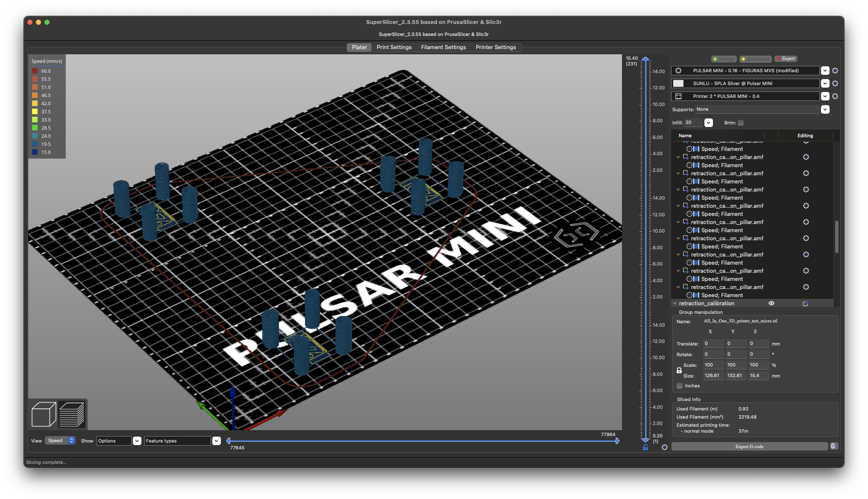Image resolution: width=868 pixels, height=499 pixels.
Task: Click 'Slicing complete...' status text
Action: point(46,462)
